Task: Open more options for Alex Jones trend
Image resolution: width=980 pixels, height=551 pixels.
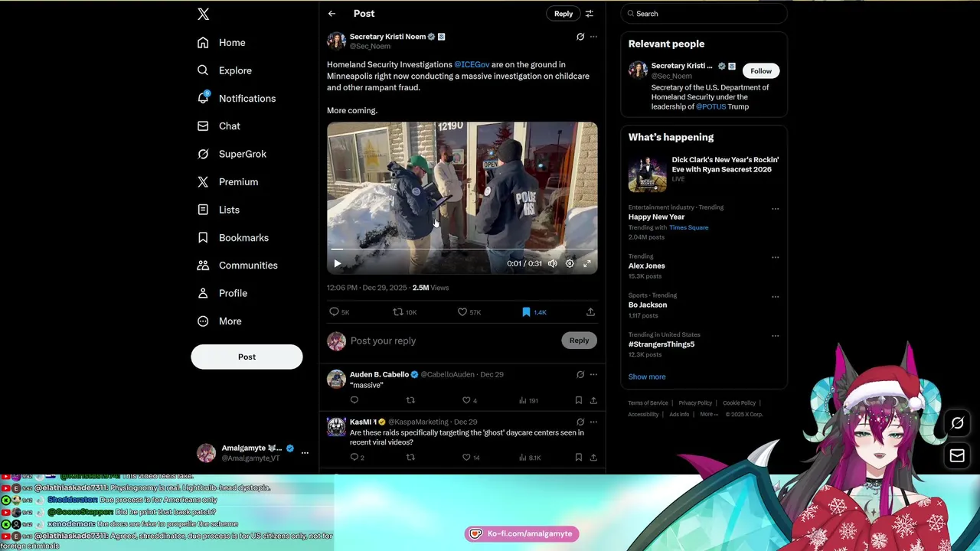Action: (x=775, y=258)
